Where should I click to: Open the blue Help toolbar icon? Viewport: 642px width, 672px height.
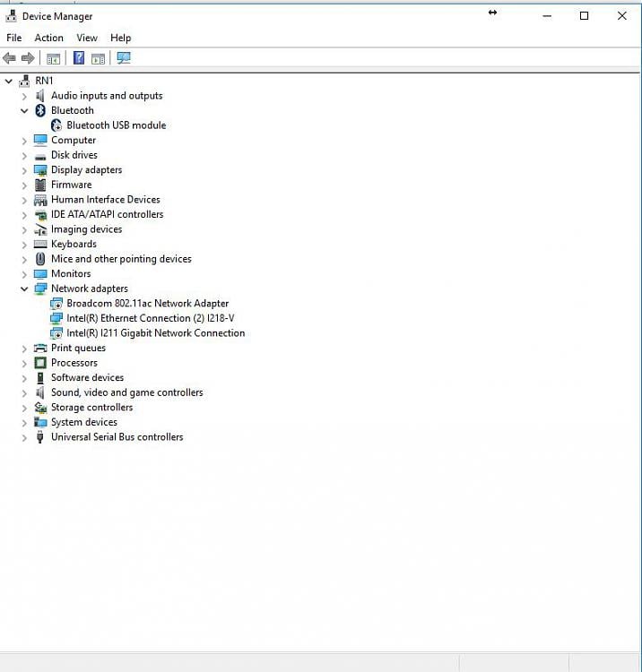[79, 58]
